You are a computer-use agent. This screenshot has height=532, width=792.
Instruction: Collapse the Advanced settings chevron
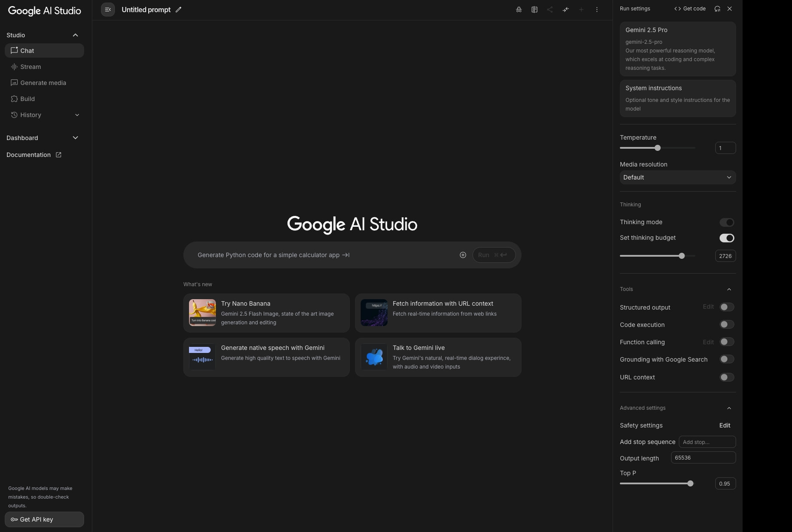pyautogui.click(x=729, y=408)
